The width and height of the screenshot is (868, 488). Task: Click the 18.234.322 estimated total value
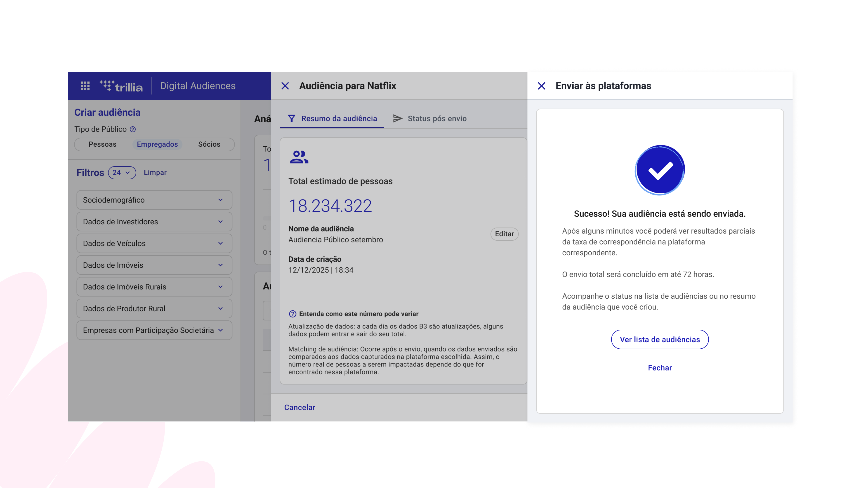click(x=330, y=206)
